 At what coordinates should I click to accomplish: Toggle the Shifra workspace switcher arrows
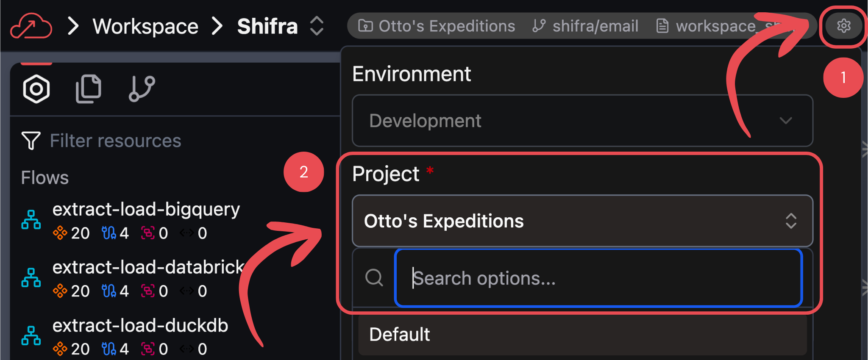click(317, 26)
